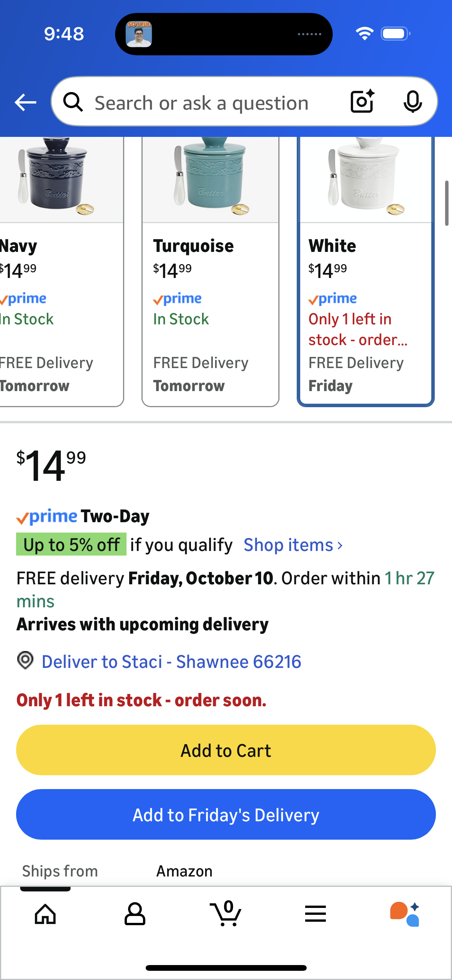The image size is (452, 980).
Task: Tap the Dynamic Island activity thumbnail
Action: coord(139,34)
